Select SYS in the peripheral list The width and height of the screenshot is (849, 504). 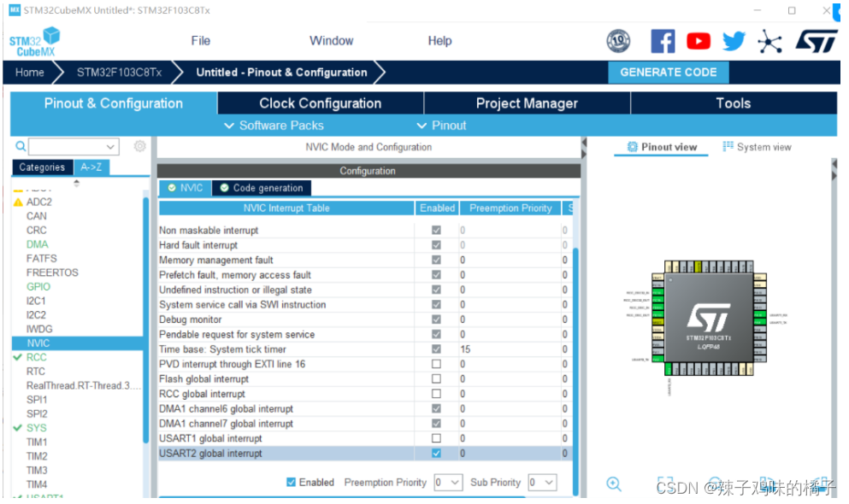pyautogui.click(x=36, y=428)
